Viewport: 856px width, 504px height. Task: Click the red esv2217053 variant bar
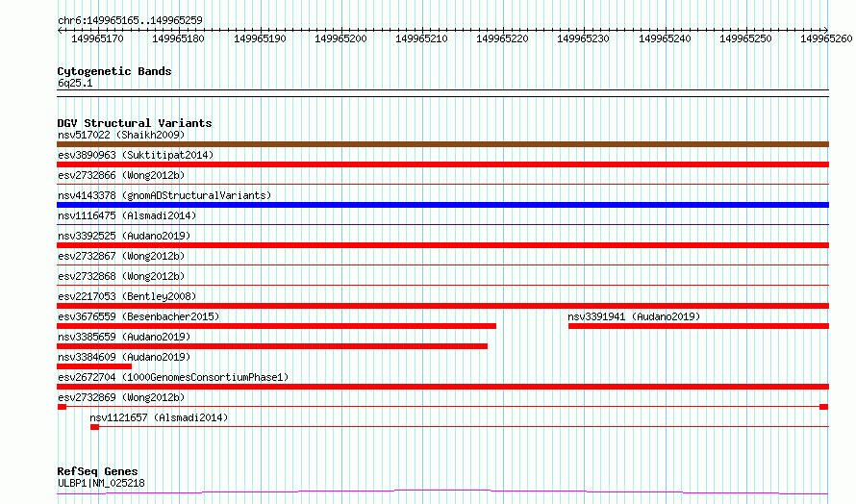pos(442,306)
